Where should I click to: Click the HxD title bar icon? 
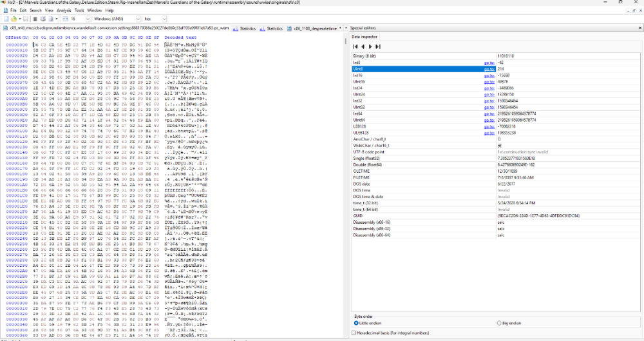pos(3,2)
